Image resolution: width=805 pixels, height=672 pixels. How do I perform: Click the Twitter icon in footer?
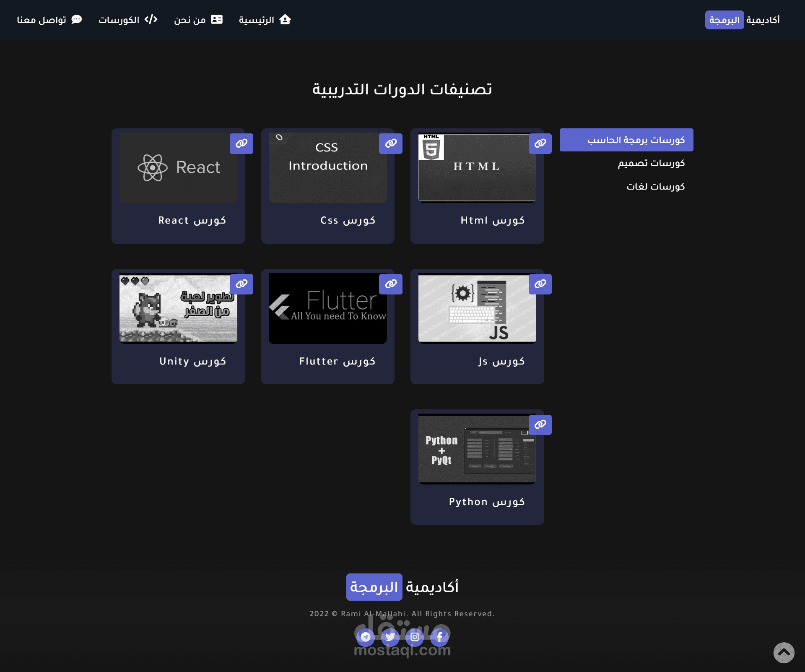tap(390, 637)
